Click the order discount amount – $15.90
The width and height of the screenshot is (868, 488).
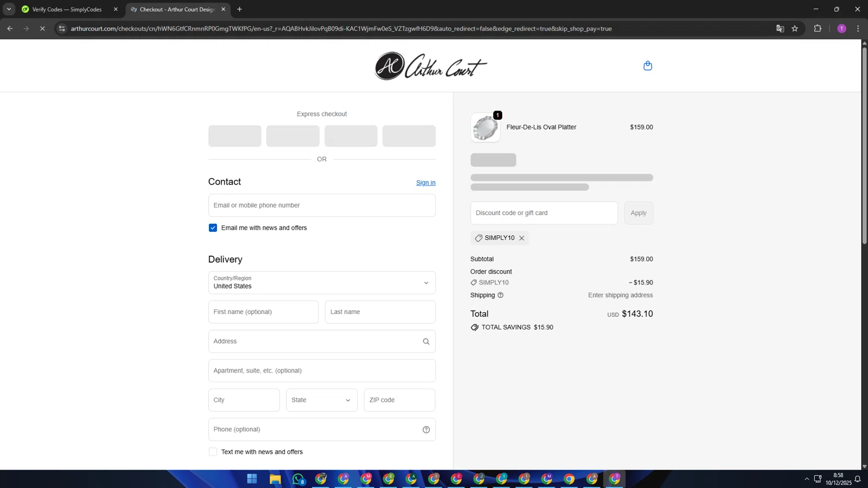641,283
